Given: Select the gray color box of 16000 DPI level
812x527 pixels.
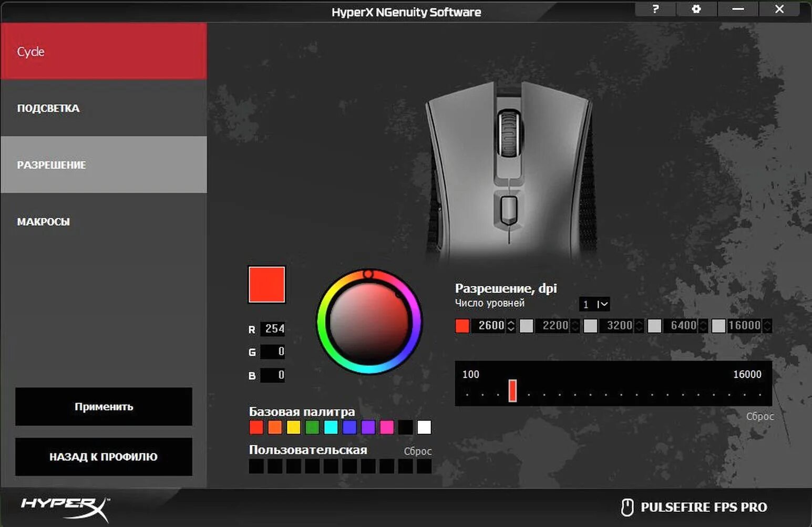Looking at the screenshot, I should point(719,326).
